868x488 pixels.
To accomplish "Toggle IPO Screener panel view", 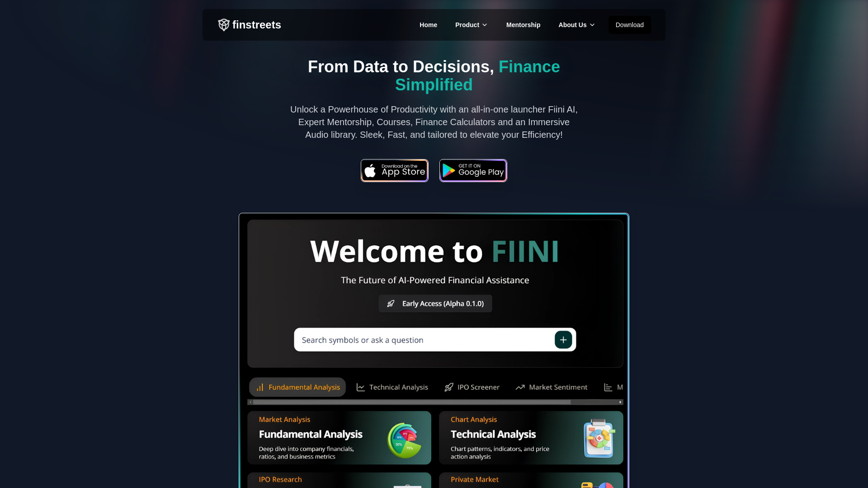I will (472, 387).
